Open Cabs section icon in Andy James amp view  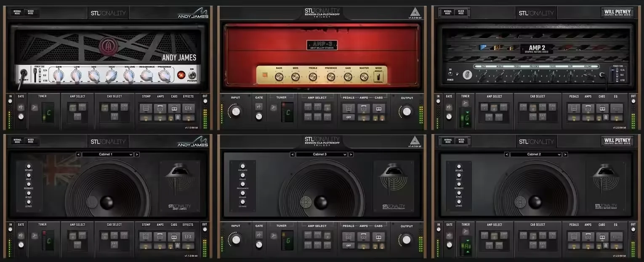point(174,108)
